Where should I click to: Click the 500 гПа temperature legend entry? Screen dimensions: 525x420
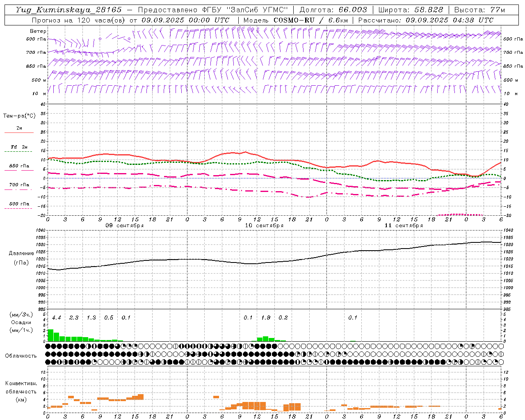[19, 204]
